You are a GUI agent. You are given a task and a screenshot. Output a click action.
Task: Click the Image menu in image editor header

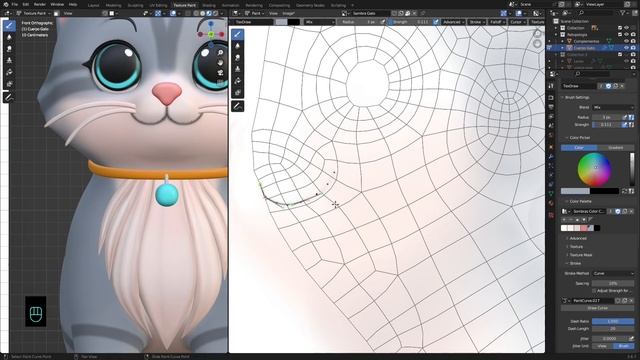pyautogui.click(x=288, y=13)
